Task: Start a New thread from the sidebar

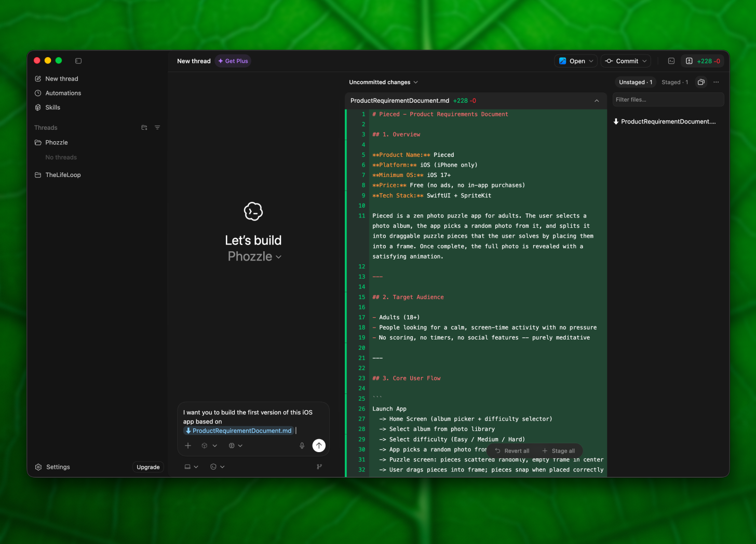Action: [56, 79]
